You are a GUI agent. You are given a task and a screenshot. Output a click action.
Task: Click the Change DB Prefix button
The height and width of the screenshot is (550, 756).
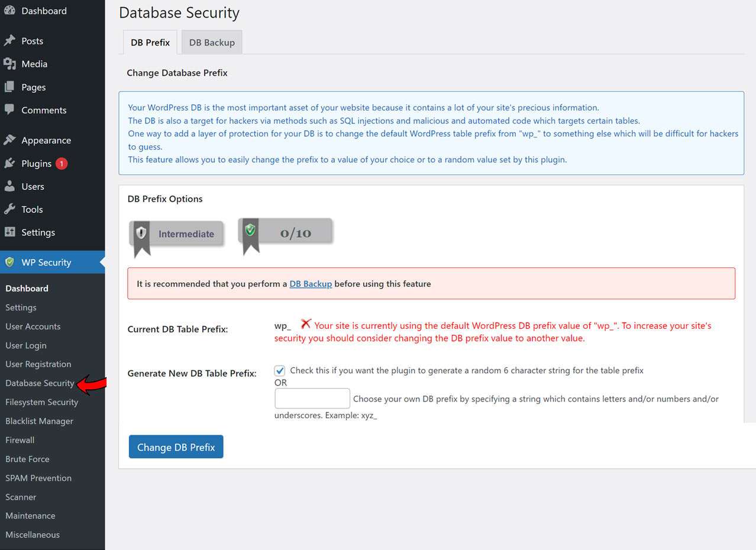tap(176, 447)
